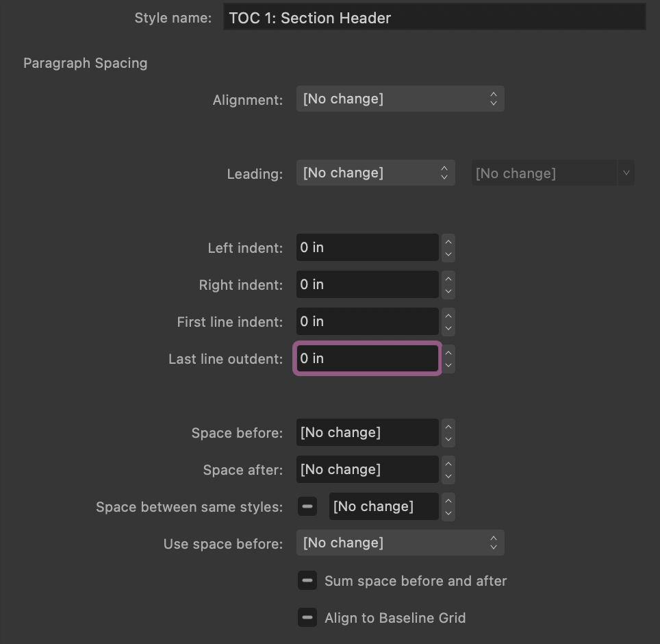
Task: Click the Style name text field
Action: (434, 17)
